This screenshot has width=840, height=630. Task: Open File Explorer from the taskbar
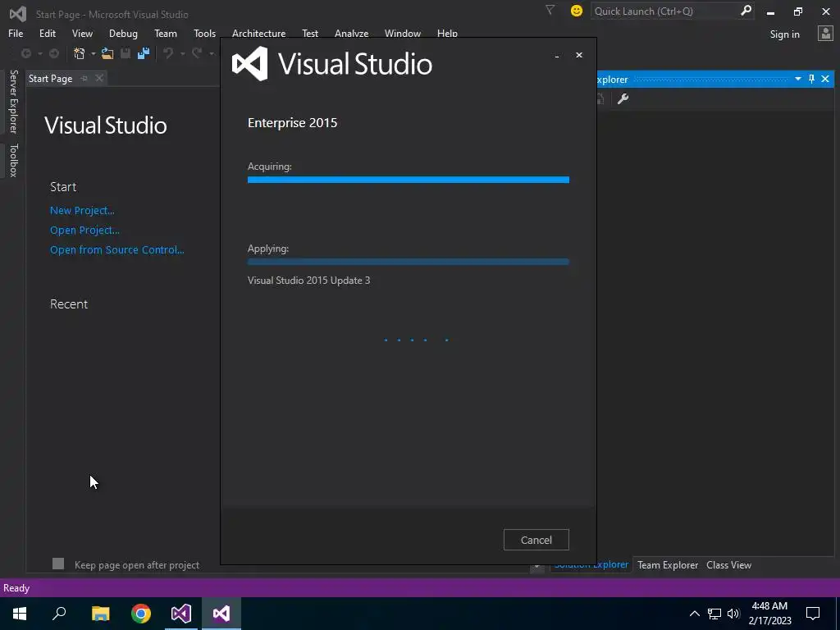[100, 614]
